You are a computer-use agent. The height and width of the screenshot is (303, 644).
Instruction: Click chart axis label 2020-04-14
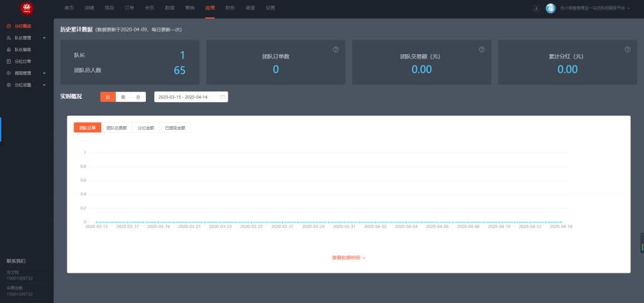tap(561, 227)
